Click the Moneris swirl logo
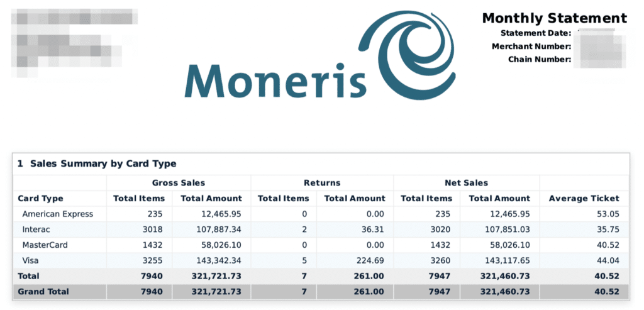 point(407,55)
